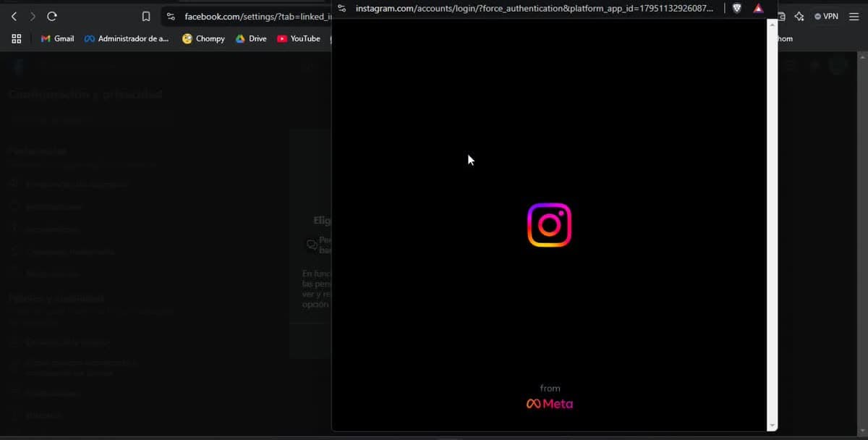Open the YouTube bookmark
The height and width of the screenshot is (440, 868).
299,38
